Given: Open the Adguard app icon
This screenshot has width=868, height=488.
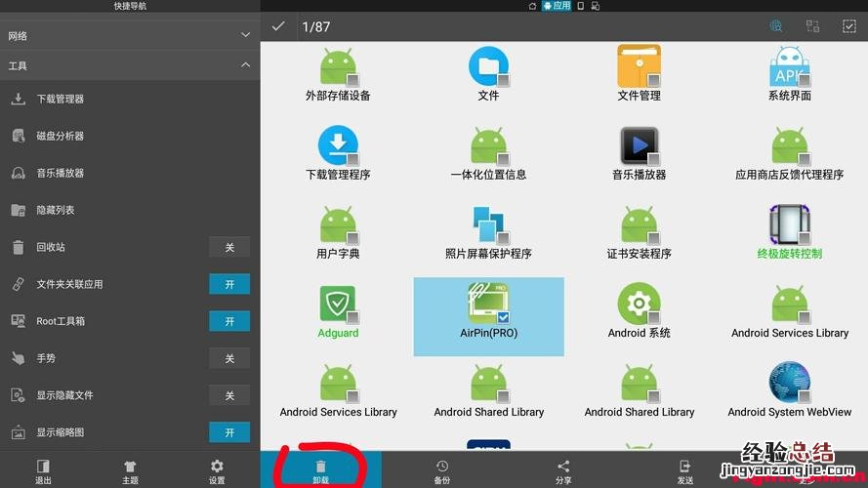Looking at the screenshot, I should (x=338, y=305).
